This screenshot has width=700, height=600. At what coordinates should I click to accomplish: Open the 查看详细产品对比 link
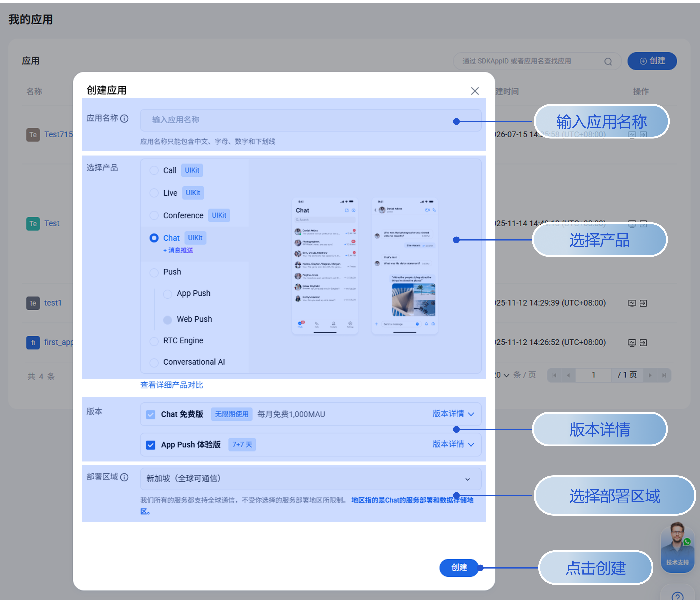pos(172,385)
